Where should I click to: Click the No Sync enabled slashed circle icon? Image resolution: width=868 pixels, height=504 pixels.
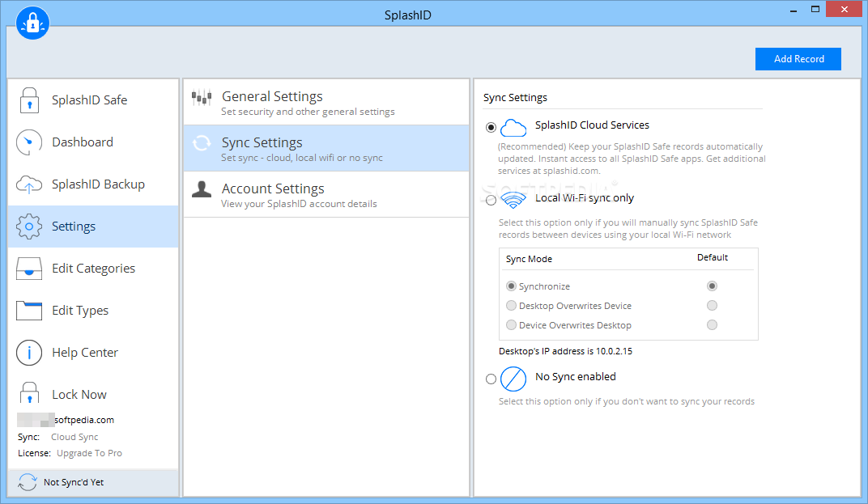pos(513,379)
